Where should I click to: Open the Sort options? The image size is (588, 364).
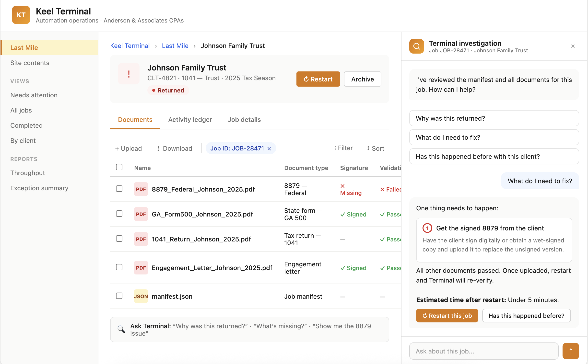coord(375,148)
